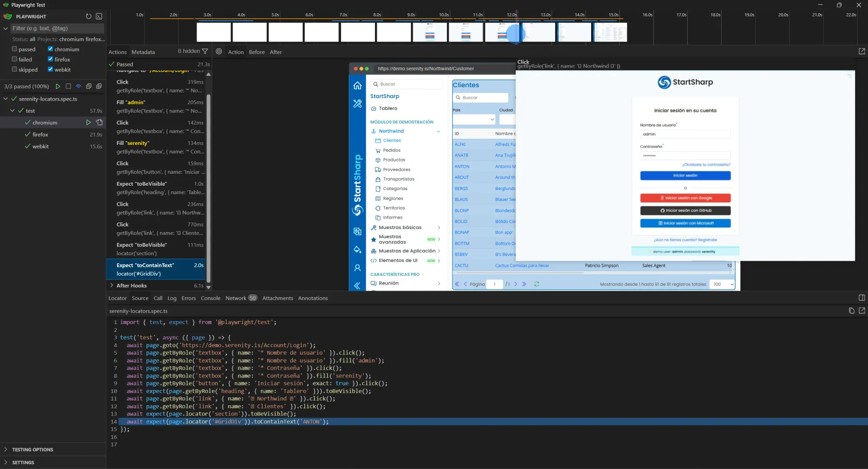Click the 'Before' snapshot button
This screenshot has width=868, height=469.
[x=257, y=52]
